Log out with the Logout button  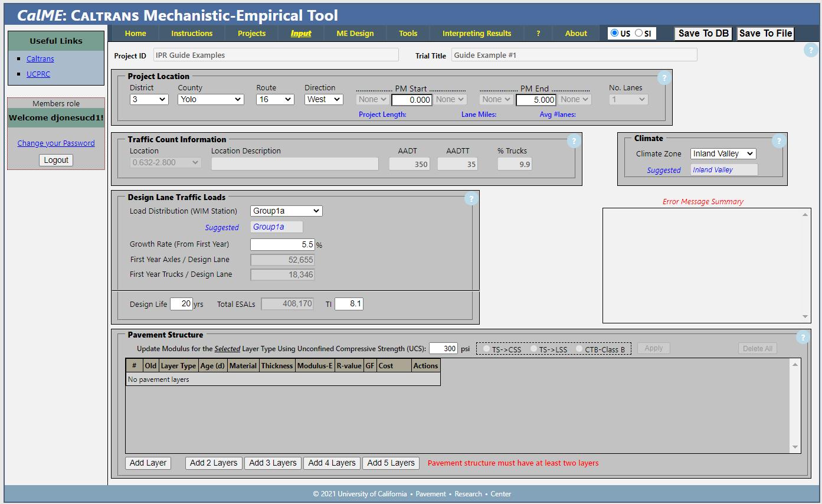coord(56,160)
